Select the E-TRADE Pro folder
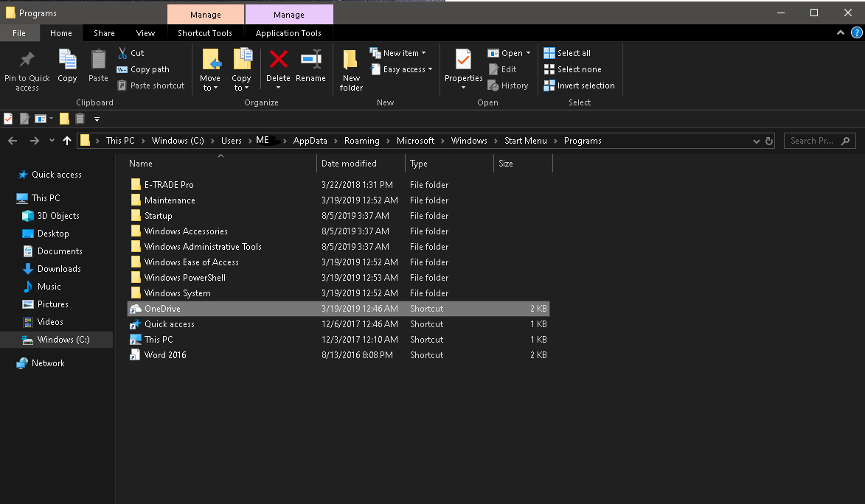The height and width of the screenshot is (504, 865). (x=338, y=185)
